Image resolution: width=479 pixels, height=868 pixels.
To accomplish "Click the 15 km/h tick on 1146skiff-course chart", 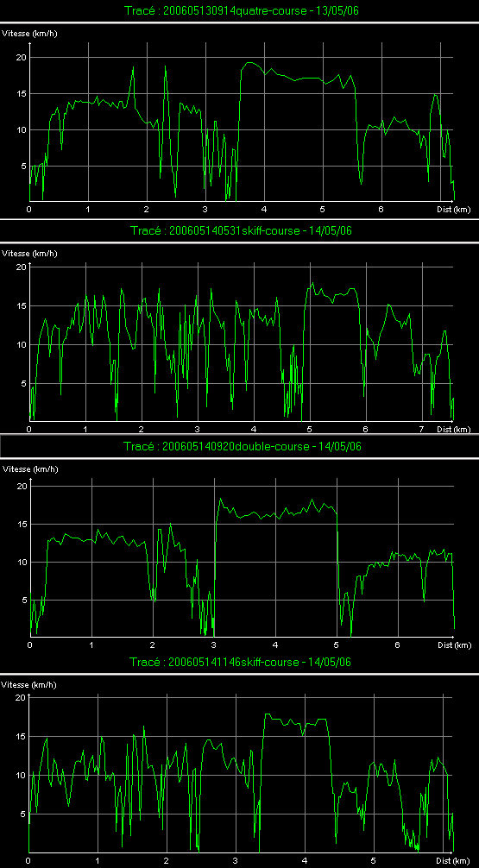I will pos(20,736).
